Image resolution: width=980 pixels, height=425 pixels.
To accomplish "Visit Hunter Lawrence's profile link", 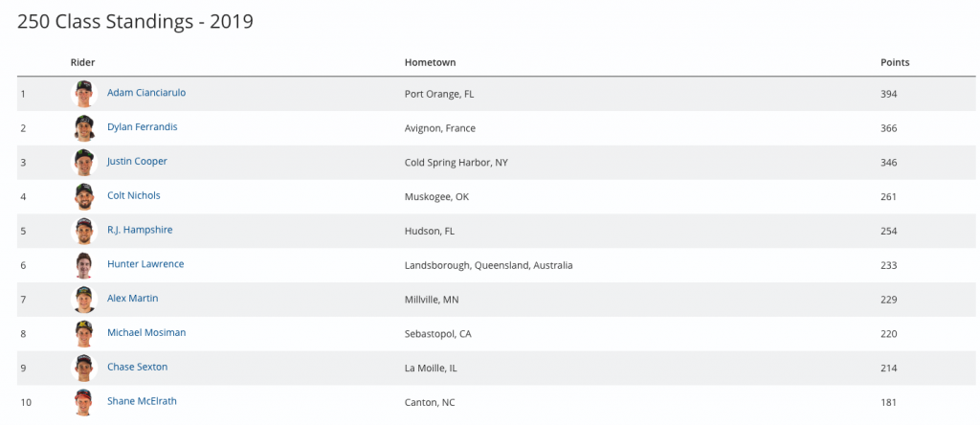I will pyautogui.click(x=145, y=264).
